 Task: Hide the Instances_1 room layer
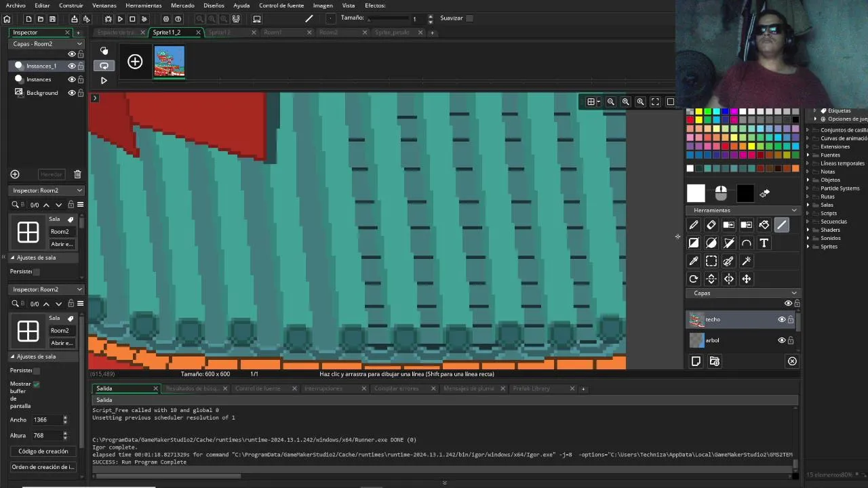[x=71, y=66]
